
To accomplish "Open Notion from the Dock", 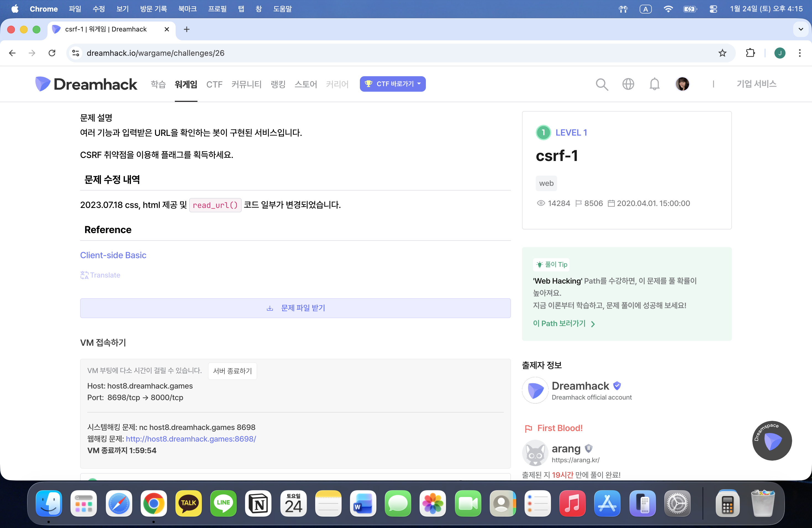I will [258, 503].
